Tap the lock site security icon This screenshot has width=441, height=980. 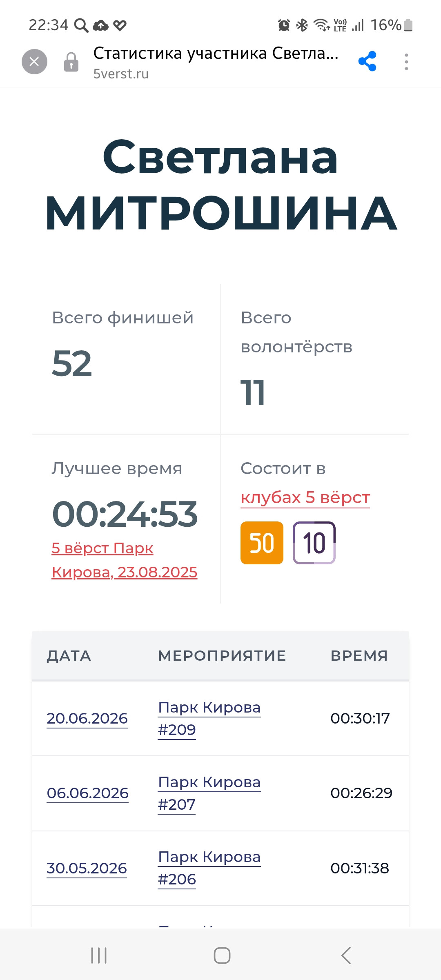tap(71, 62)
